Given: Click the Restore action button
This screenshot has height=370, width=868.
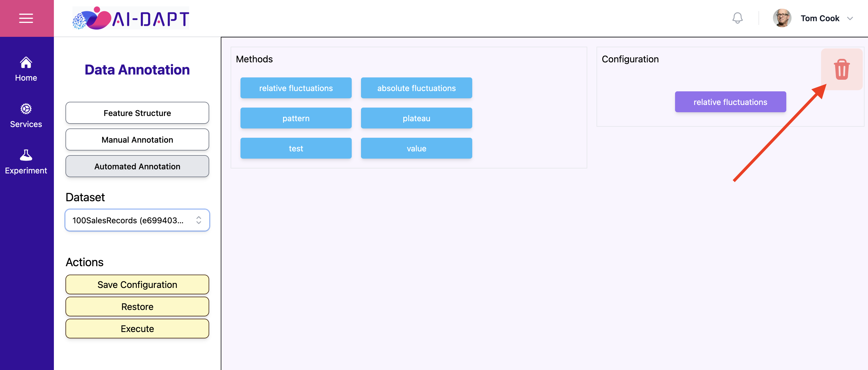Looking at the screenshot, I should (x=137, y=306).
